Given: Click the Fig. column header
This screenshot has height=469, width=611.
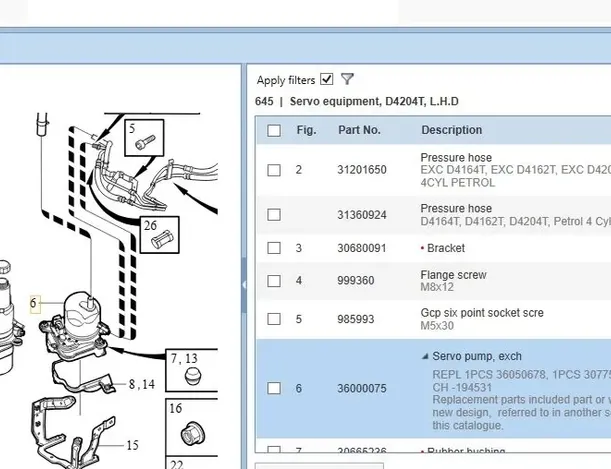Looking at the screenshot, I should (306, 130).
